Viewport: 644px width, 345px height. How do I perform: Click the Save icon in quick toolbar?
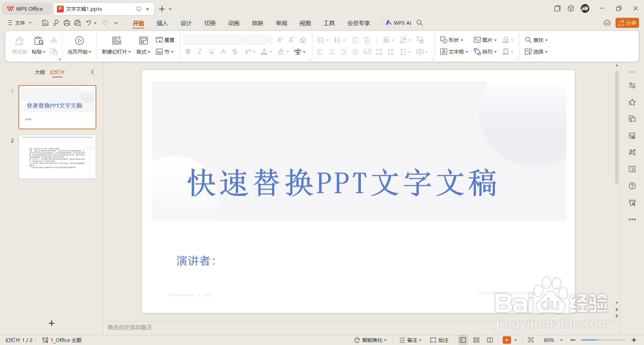[x=45, y=23]
